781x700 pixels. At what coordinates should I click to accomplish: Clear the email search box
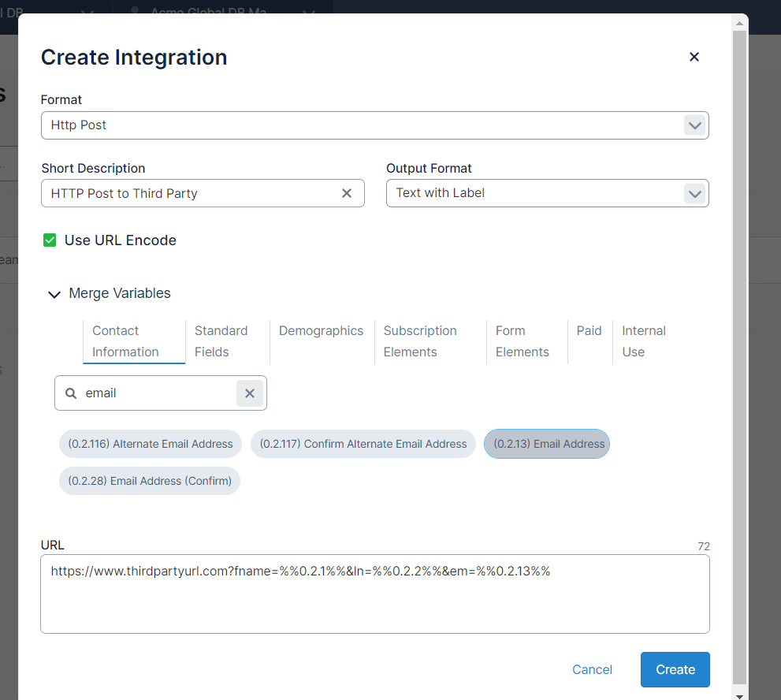click(250, 393)
